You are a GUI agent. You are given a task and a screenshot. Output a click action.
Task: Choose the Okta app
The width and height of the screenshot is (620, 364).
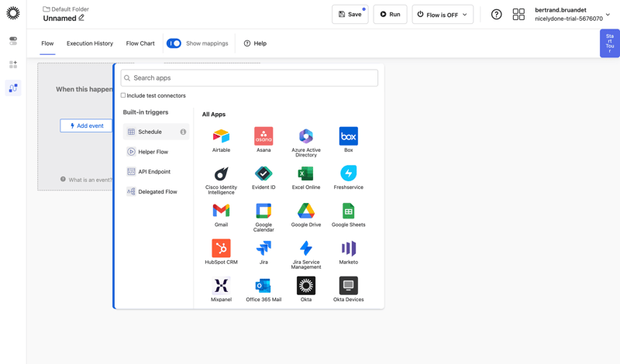click(x=306, y=286)
